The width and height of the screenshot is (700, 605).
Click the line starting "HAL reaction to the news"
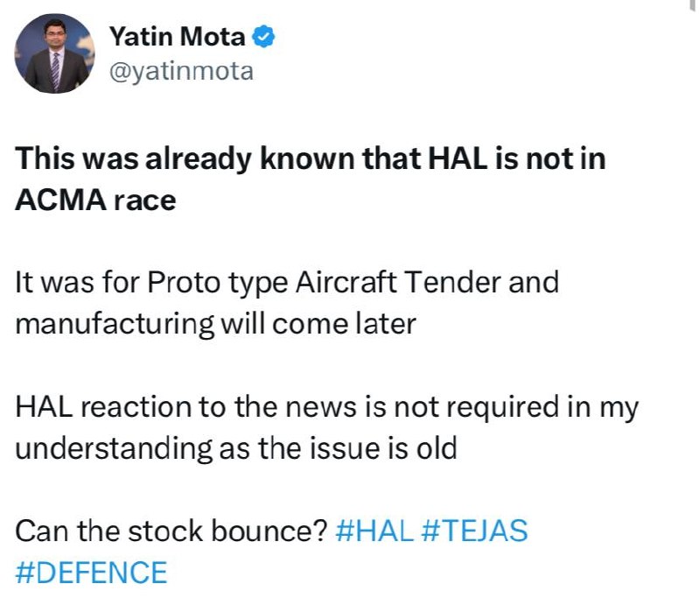click(x=327, y=407)
